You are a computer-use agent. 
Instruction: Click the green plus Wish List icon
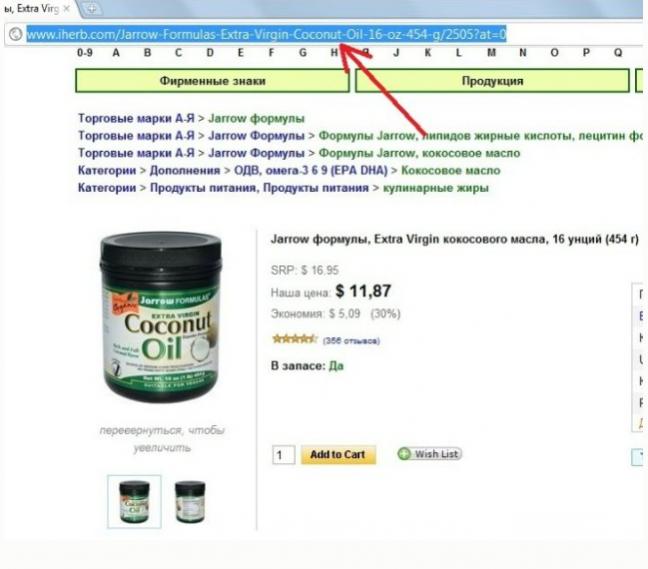click(404, 454)
